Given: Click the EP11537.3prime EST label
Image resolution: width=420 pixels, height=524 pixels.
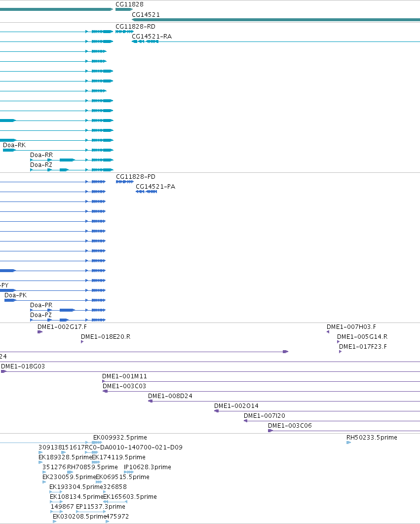Looking at the screenshot, I should pyautogui.click(x=101, y=507).
